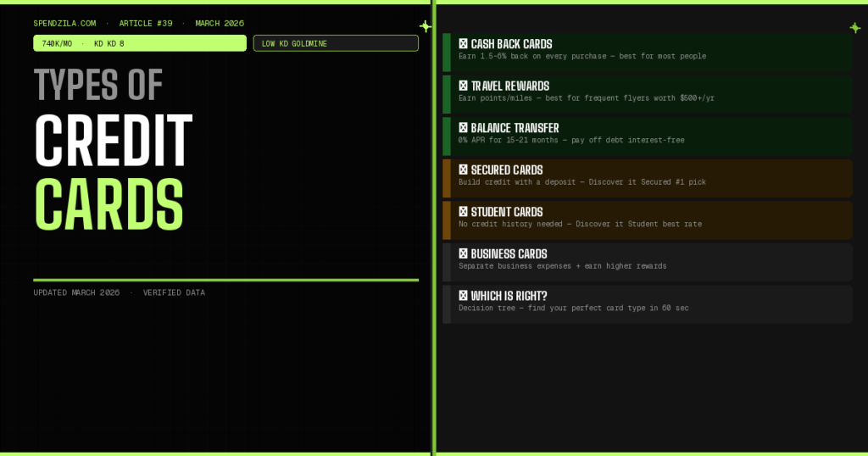The width and height of the screenshot is (868, 456).
Task: Click the Which Is Right? box icon
Action: point(463,296)
